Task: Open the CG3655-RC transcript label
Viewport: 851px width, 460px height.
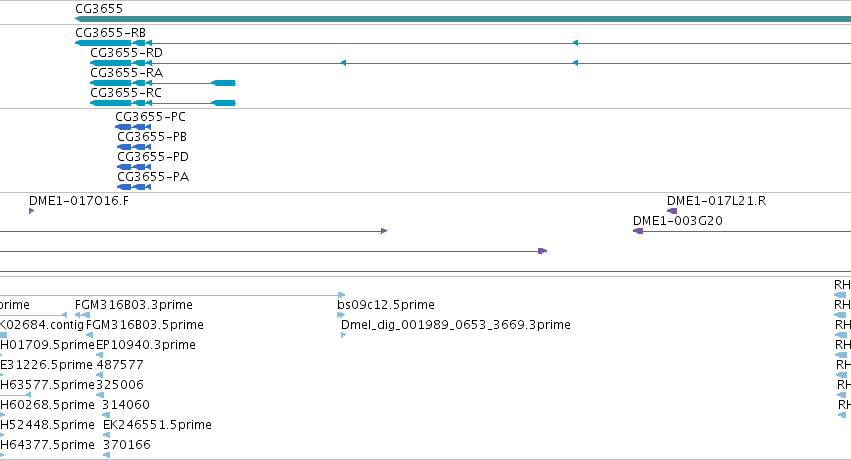Action: [126, 93]
